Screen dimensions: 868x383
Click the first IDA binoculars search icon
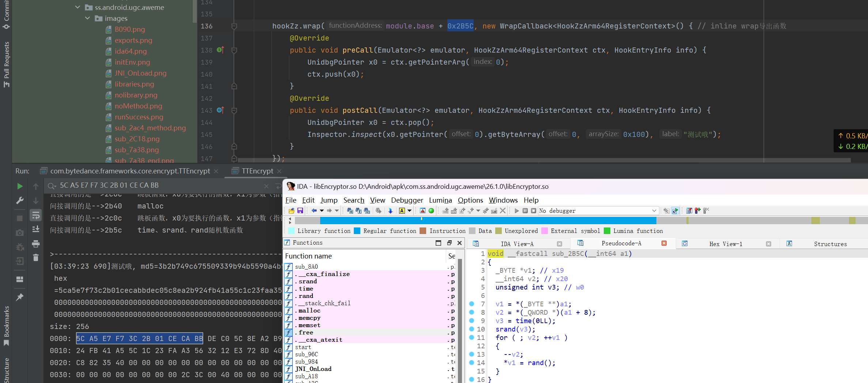pos(350,211)
